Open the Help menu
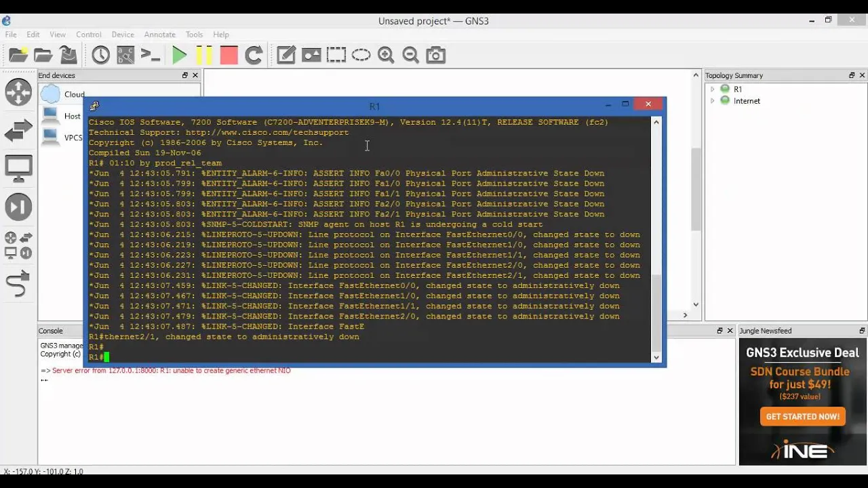Viewport: 868px width, 488px height. click(221, 35)
